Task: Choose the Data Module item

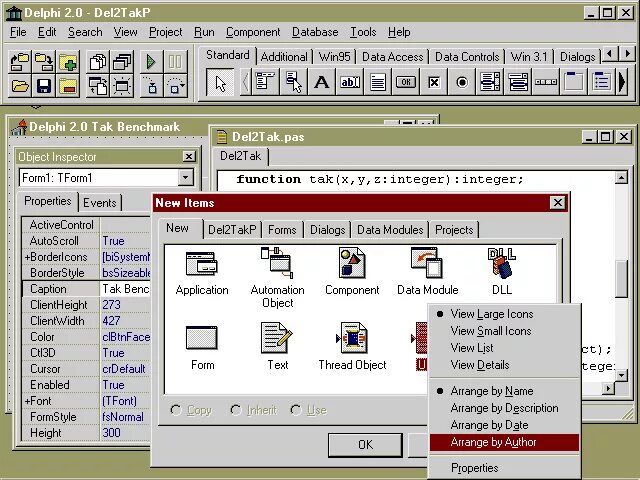Action: click(427, 272)
